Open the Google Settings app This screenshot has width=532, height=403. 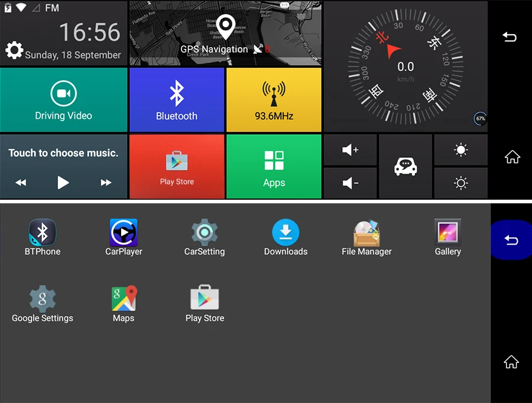point(43,304)
